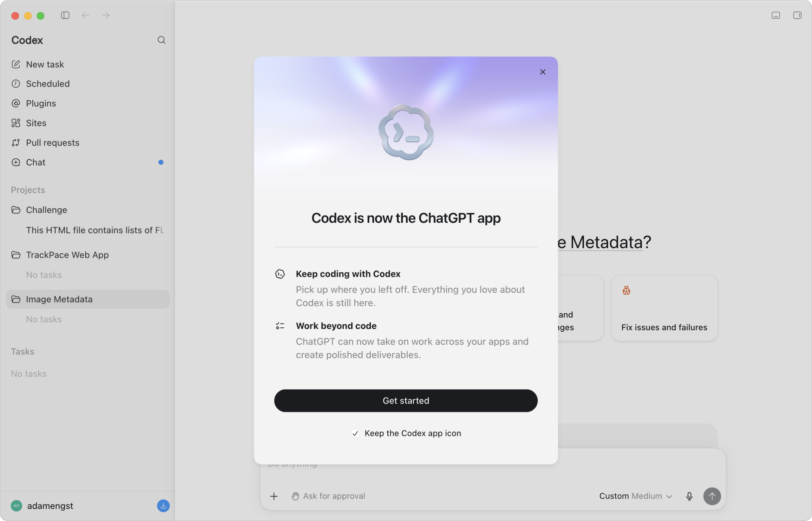Click the Keep coding with Codex icon
Image resolution: width=812 pixels, height=521 pixels.
tap(280, 274)
